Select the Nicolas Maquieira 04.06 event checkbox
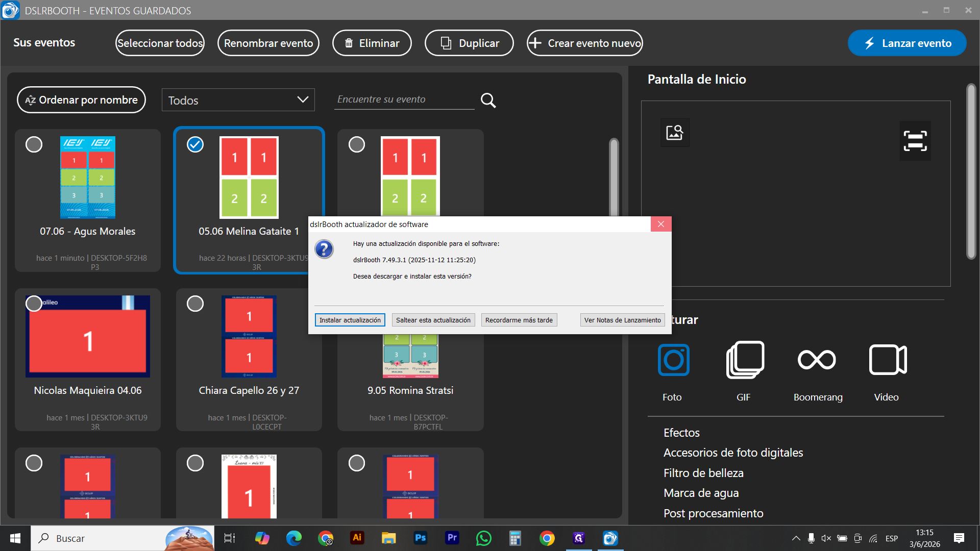The image size is (980, 551). coord(34,304)
